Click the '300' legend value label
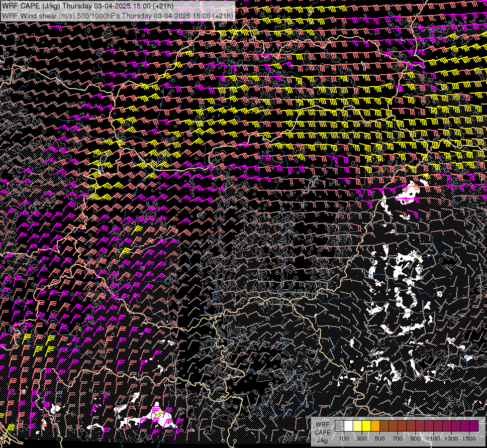The image size is (487, 448). click(x=362, y=439)
